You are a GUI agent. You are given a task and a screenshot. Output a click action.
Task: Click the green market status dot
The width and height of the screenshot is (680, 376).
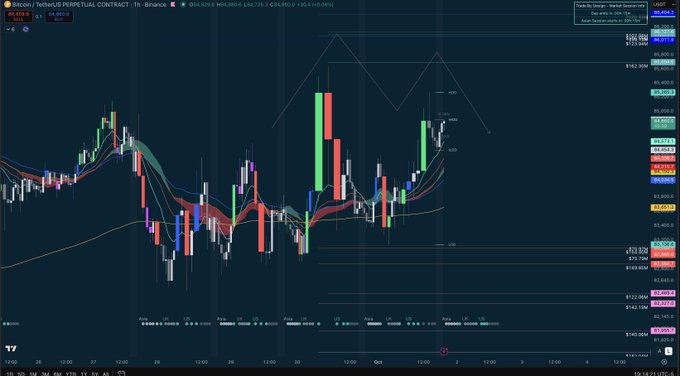click(x=183, y=4)
